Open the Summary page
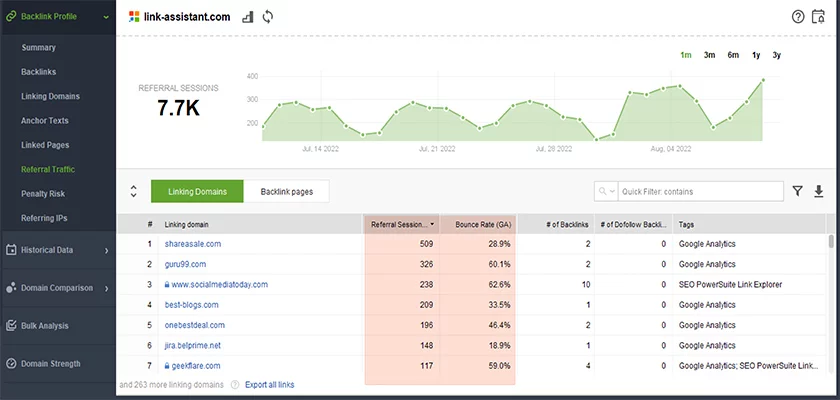 click(x=39, y=48)
